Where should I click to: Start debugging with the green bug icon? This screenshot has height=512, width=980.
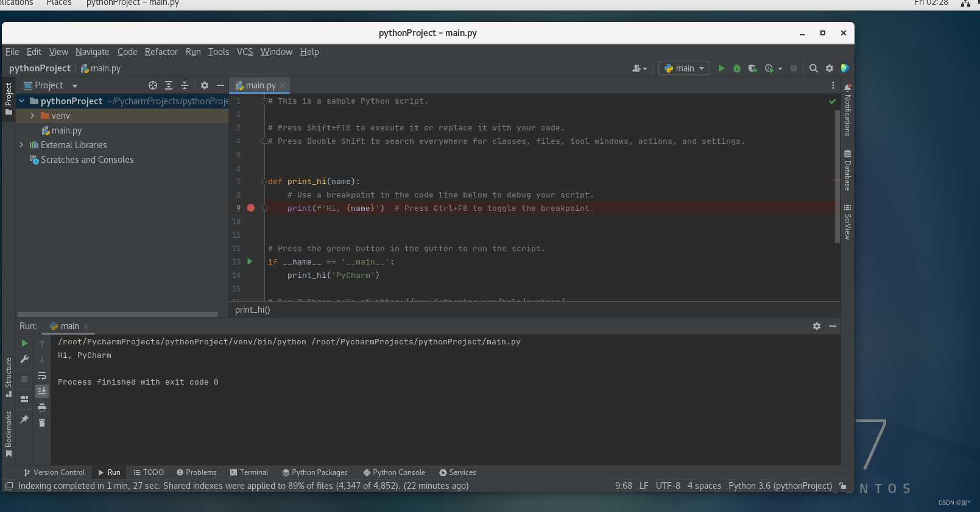737,68
